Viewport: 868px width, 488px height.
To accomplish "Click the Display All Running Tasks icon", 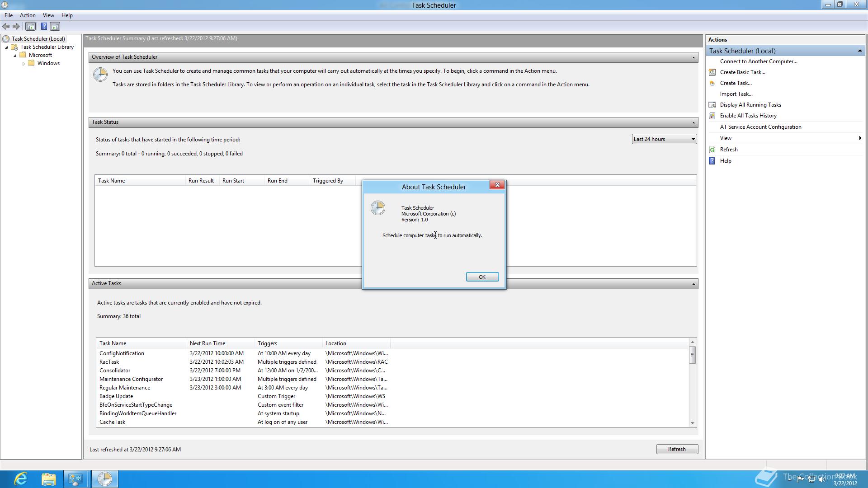I will point(712,105).
